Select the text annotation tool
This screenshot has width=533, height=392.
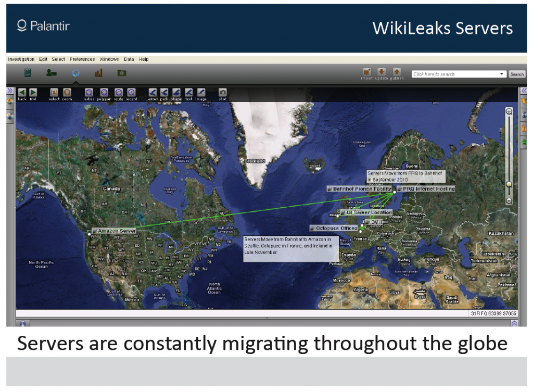coord(188,92)
